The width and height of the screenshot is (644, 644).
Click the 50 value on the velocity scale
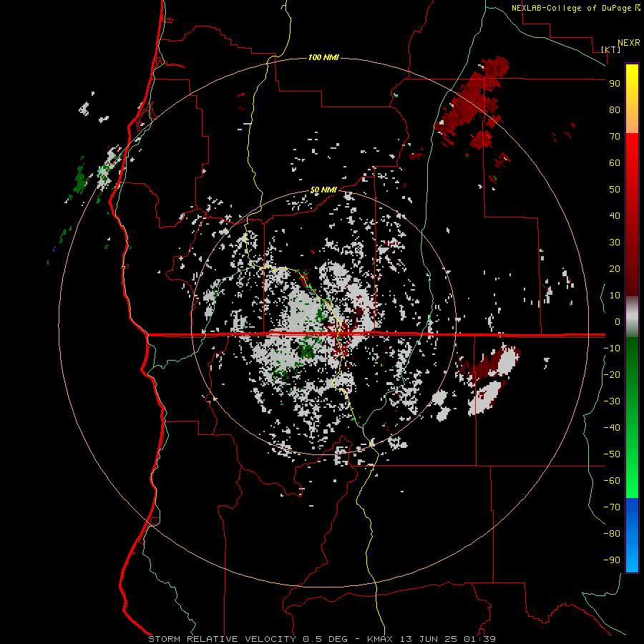point(615,190)
